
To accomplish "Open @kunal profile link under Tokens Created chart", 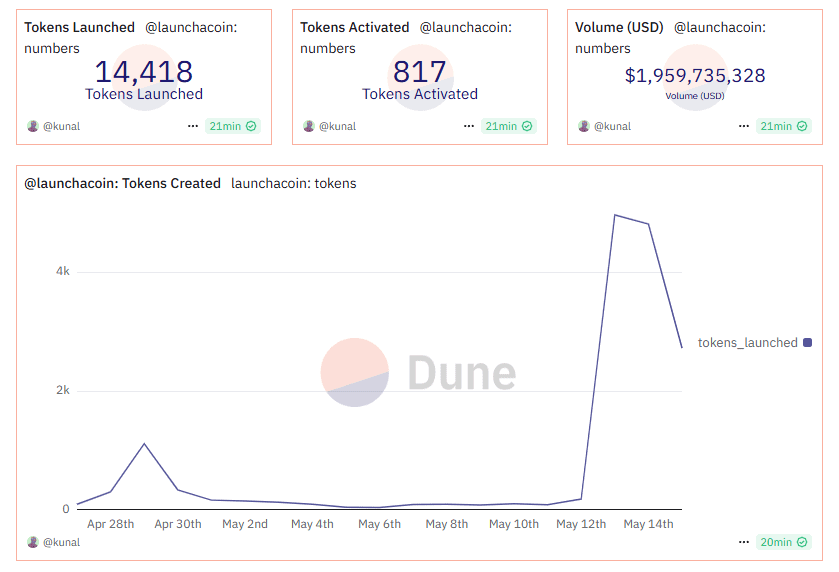I will pyautogui.click(x=62, y=542).
